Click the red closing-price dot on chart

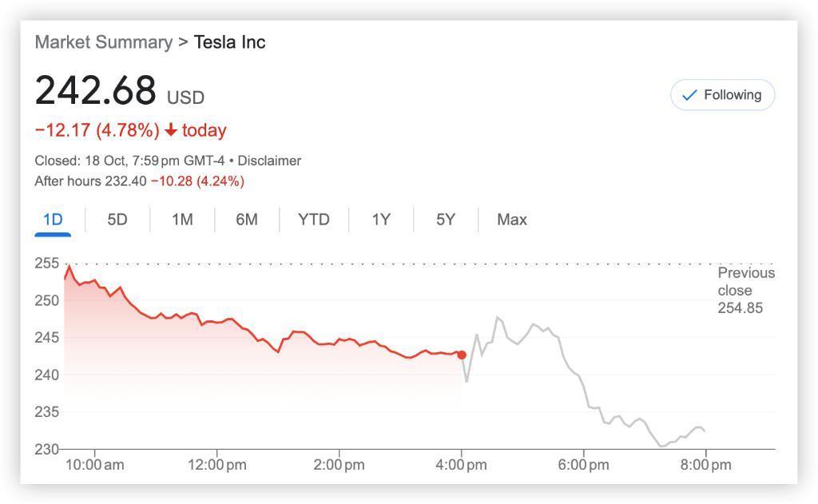pyautogui.click(x=462, y=355)
